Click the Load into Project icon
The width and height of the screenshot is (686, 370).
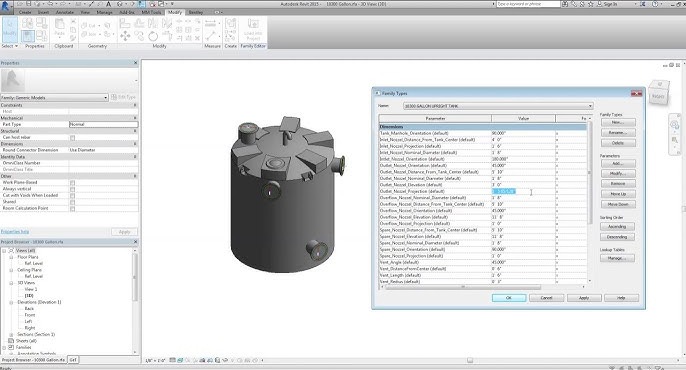click(253, 29)
